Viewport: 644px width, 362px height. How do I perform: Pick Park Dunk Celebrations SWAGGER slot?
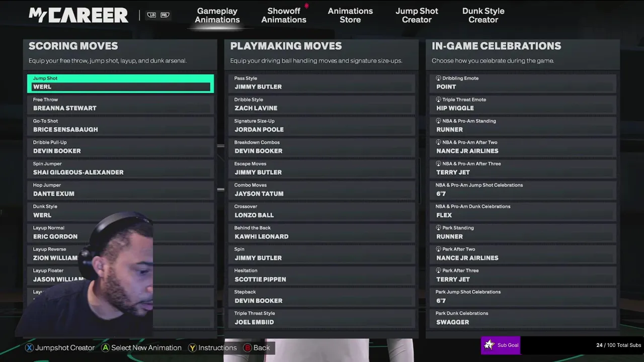523,318
